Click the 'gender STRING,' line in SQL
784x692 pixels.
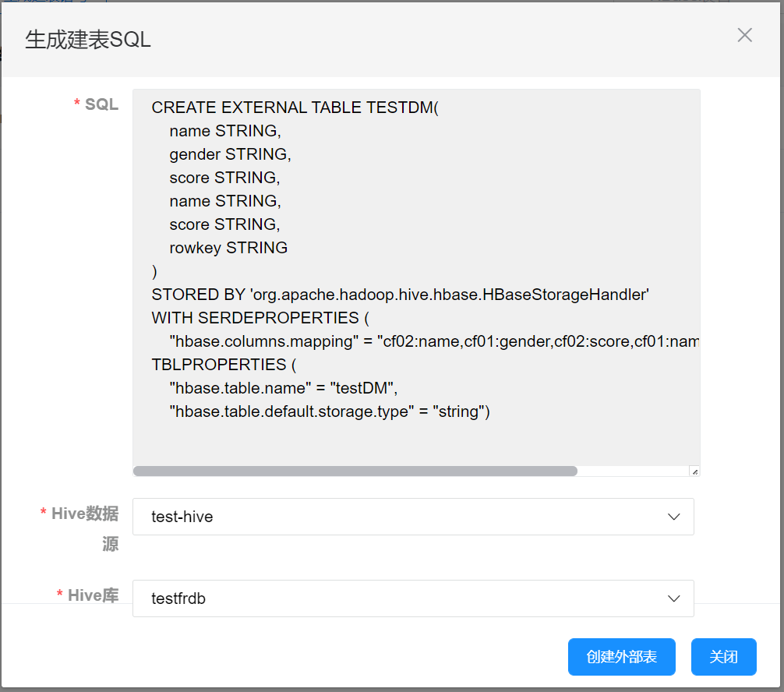click(x=230, y=154)
